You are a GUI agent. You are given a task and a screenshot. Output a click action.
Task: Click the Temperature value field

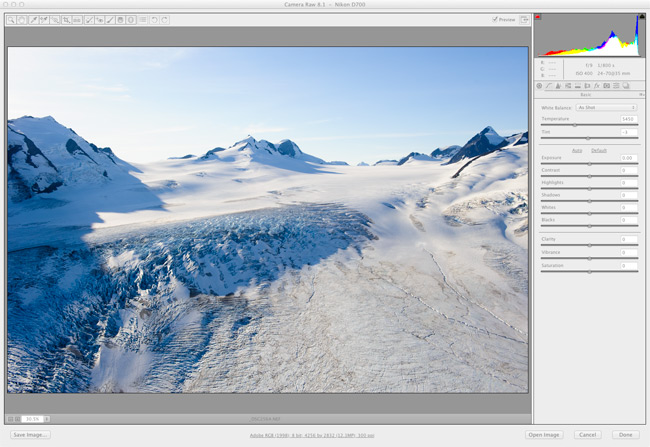click(627, 119)
